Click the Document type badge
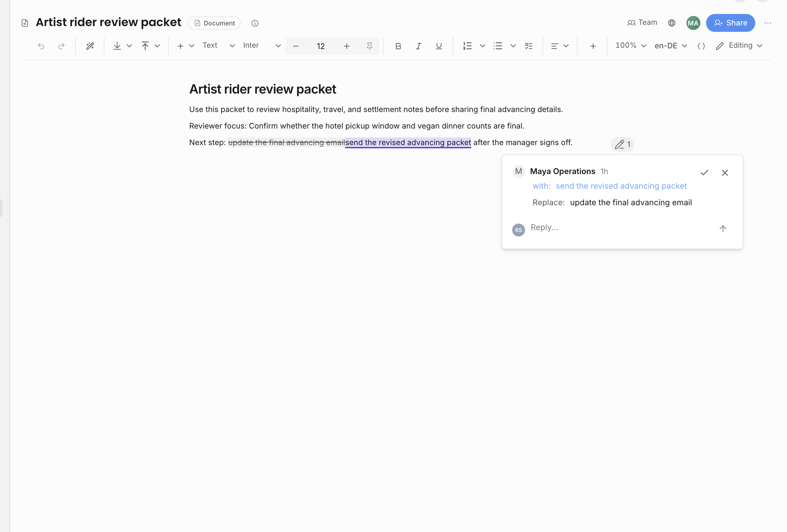 point(214,23)
